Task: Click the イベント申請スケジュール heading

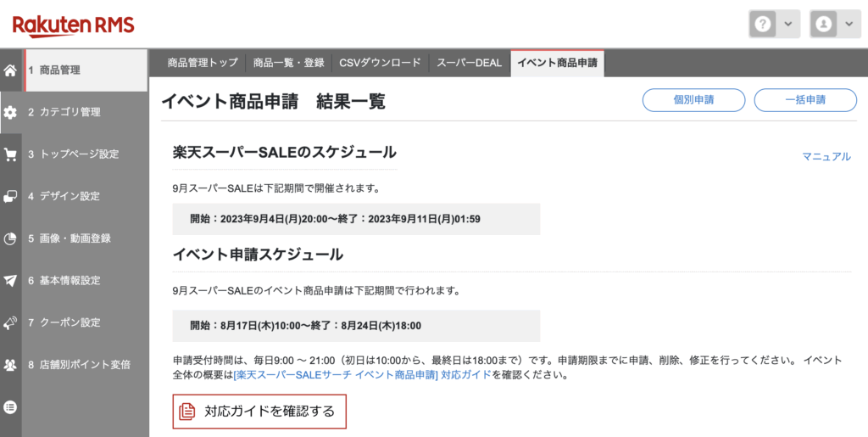Action: [258, 255]
